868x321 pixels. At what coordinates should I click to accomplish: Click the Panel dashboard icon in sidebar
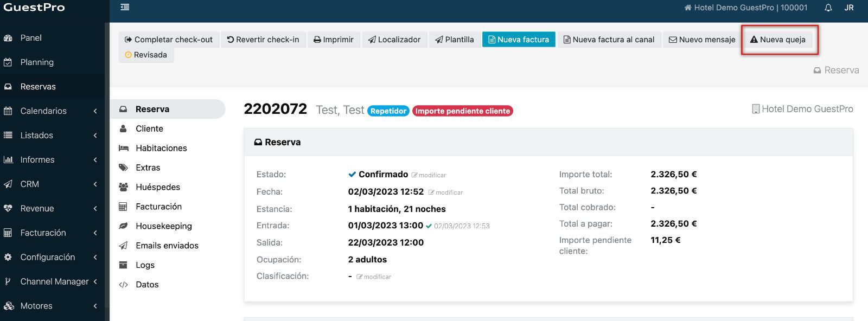click(x=8, y=38)
